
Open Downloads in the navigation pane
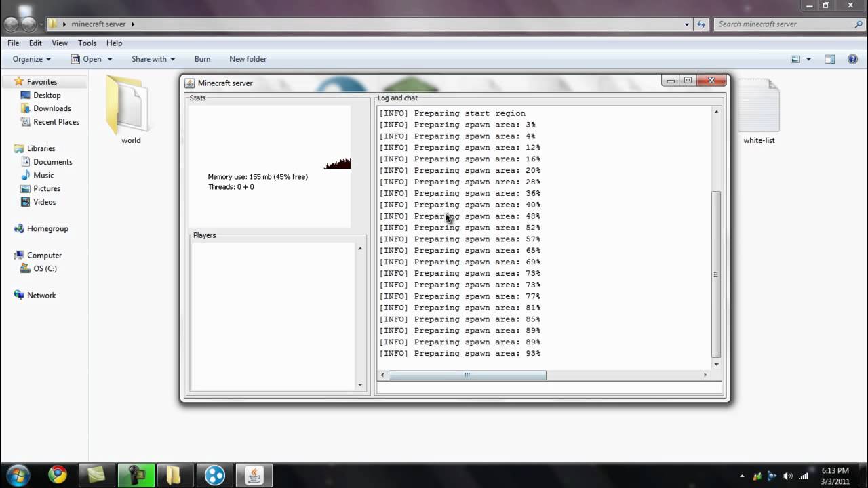pos(52,108)
